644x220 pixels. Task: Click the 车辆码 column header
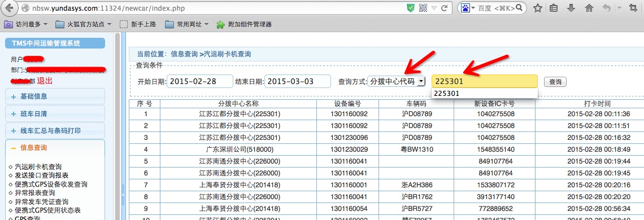416,103
